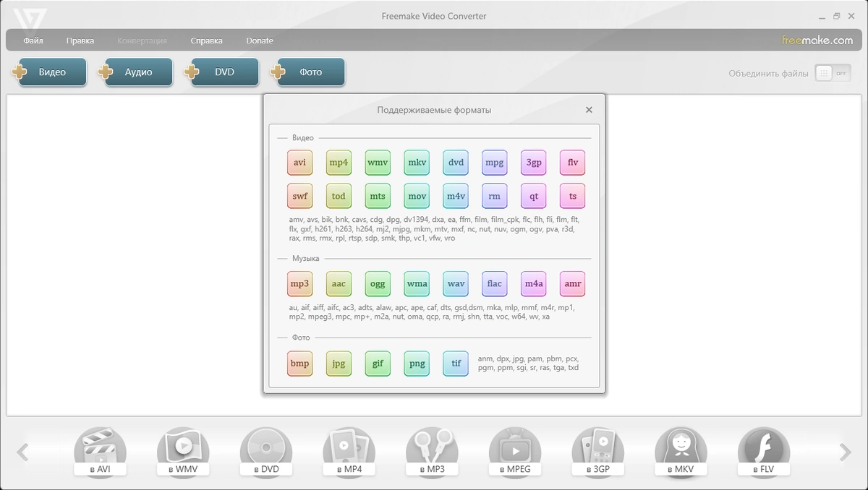Show more output formats with right arrow
This screenshot has height=490, width=868.
845,452
